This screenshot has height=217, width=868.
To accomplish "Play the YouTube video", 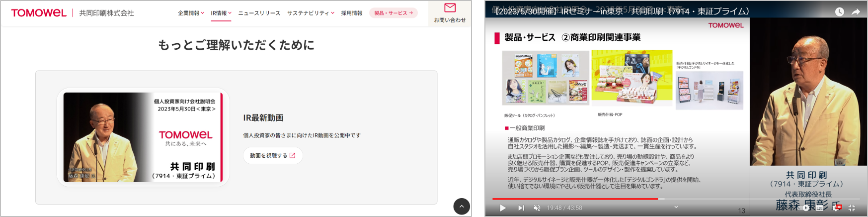I will tap(503, 208).
